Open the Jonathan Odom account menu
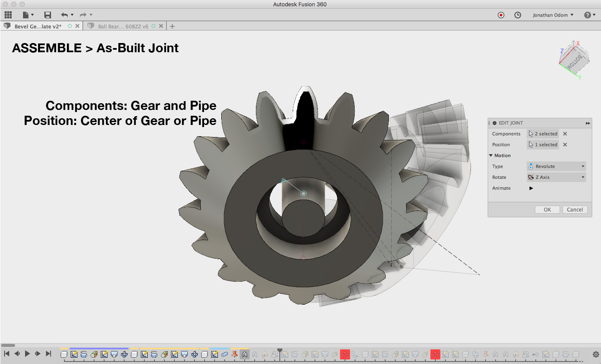This screenshot has width=601, height=364. coord(553,15)
